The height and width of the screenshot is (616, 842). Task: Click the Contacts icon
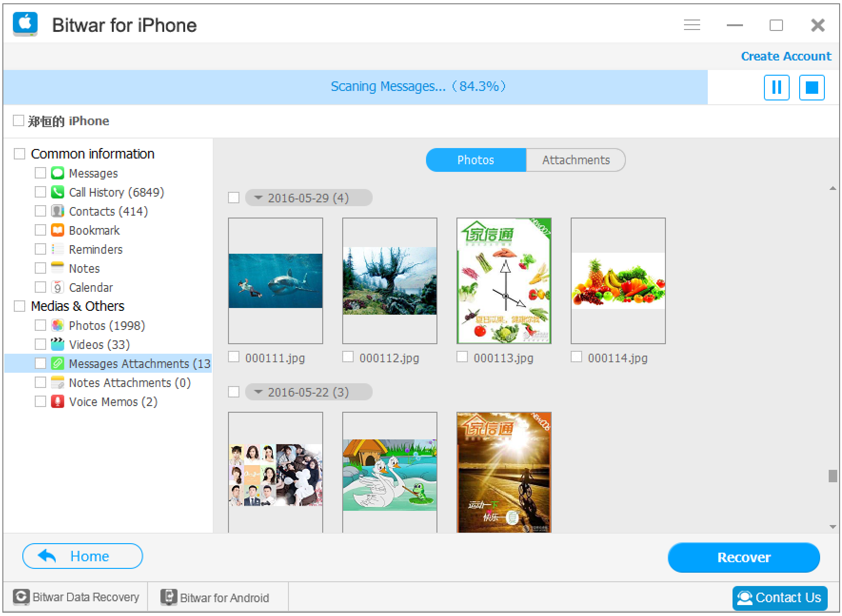tap(58, 211)
